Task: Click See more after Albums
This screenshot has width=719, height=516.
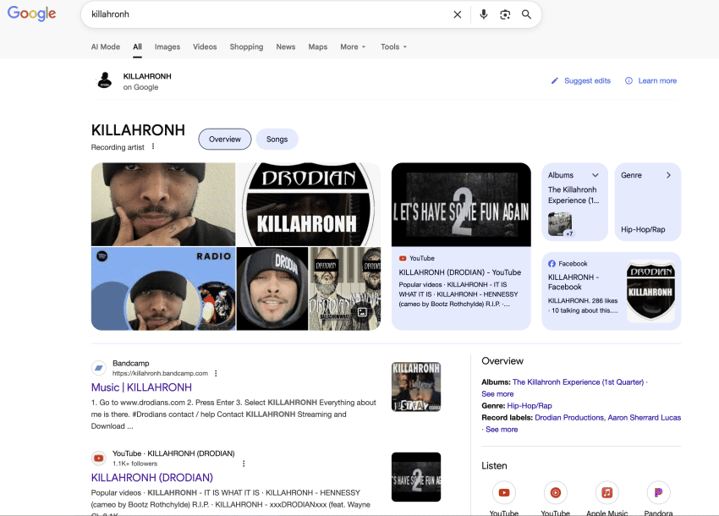Action: point(498,394)
